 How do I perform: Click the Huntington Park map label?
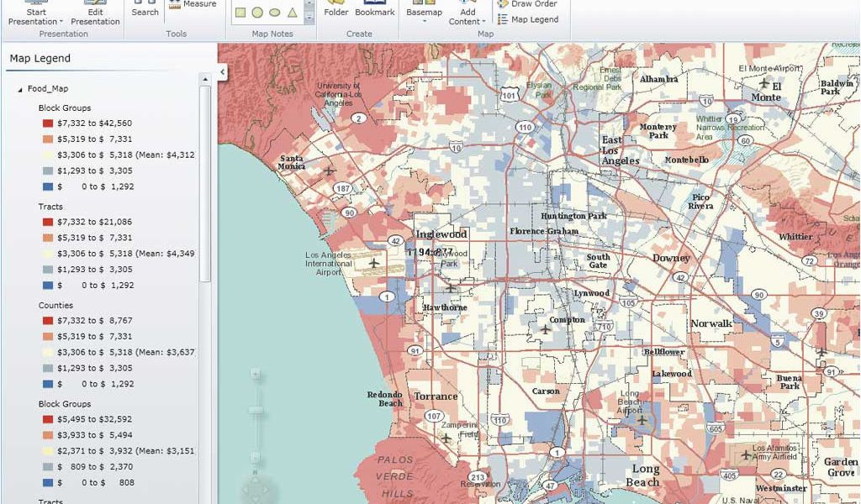pos(573,216)
